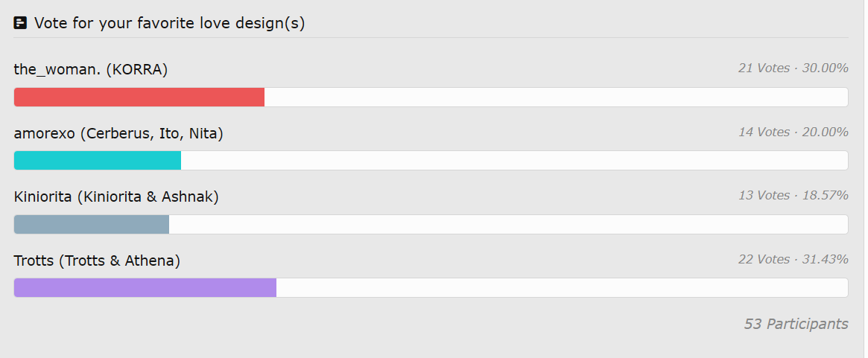Click the '14 Votes · 20.00%' result text
Viewport: 868px width, 358px height.
[793, 132]
